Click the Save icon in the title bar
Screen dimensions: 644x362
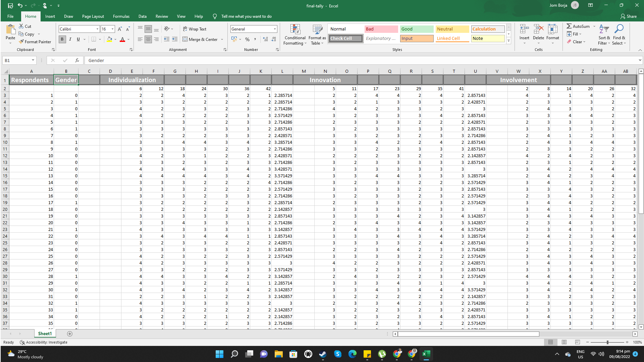point(10,6)
